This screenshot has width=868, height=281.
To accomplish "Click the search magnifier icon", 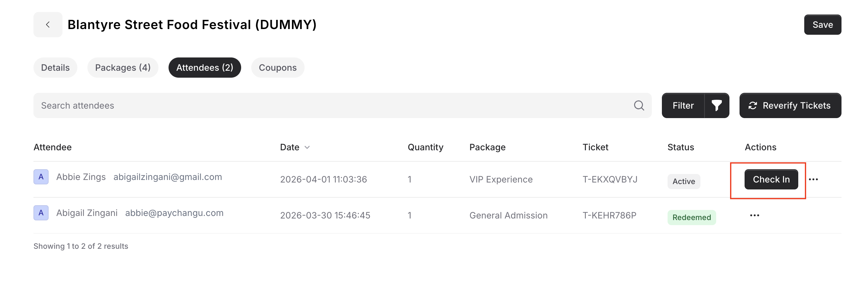I will click(639, 105).
